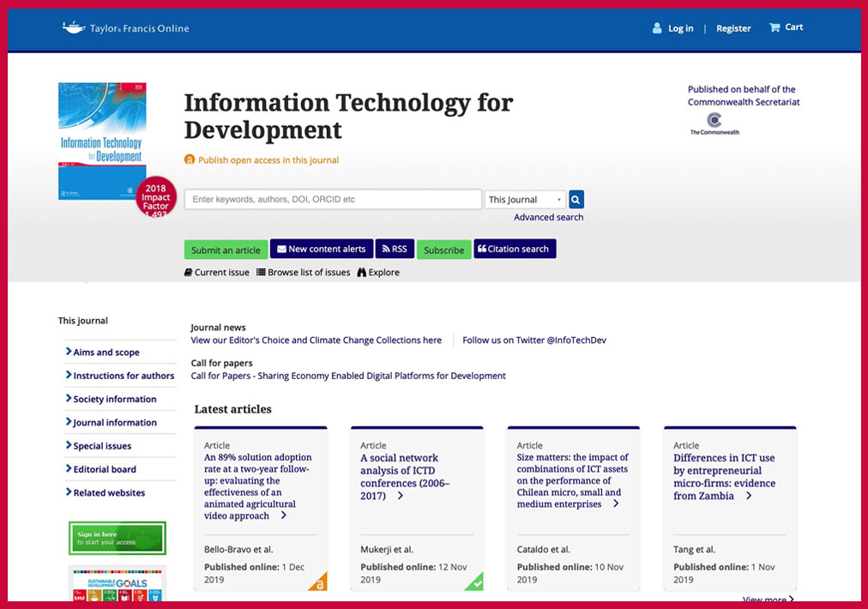Click the 2018 Impact Factor badge
This screenshot has width=868, height=609.
(155, 197)
